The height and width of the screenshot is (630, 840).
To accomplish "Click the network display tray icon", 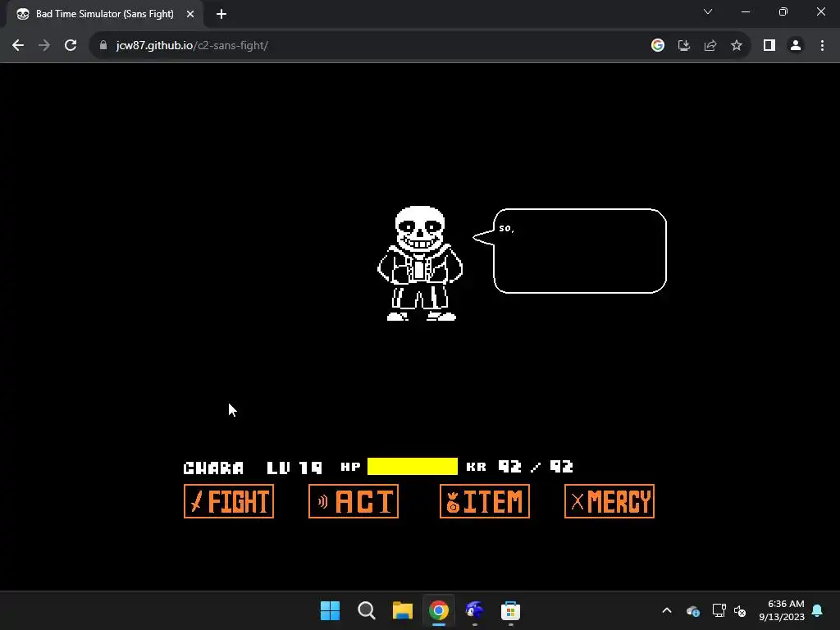I will click(719, 610).
